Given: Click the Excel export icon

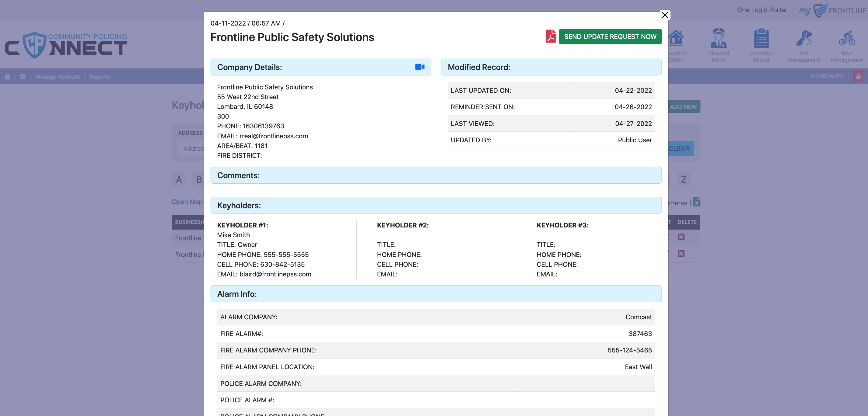Looking at the screenshot, I should [x=696, y=202].
